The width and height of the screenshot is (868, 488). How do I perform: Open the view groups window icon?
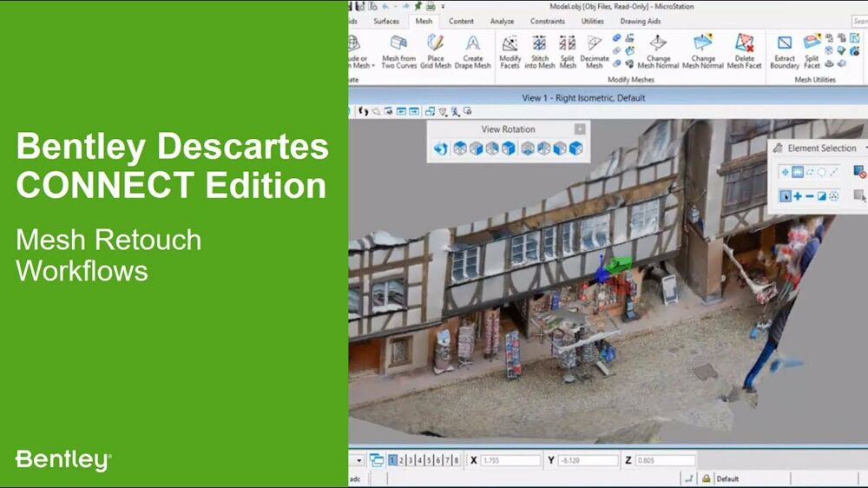coord(377,460)
